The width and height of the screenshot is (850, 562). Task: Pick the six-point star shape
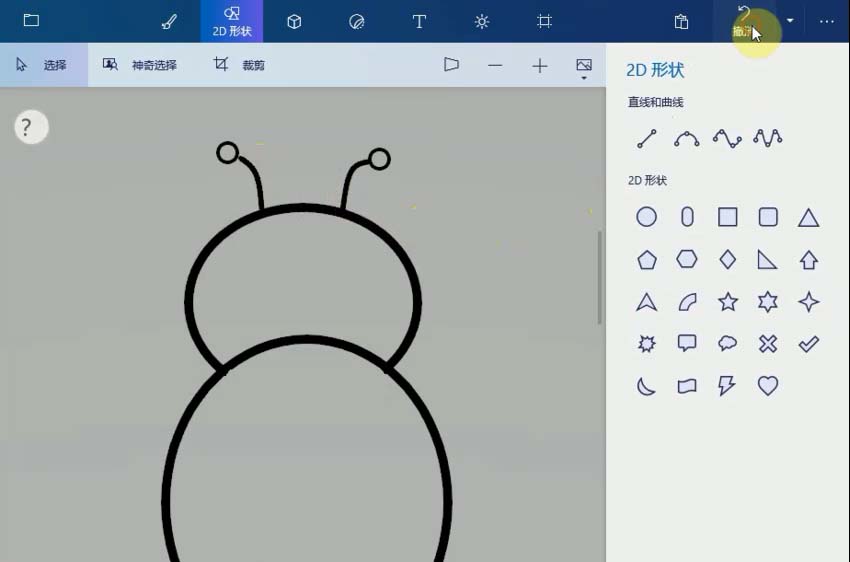pos(768,302)
